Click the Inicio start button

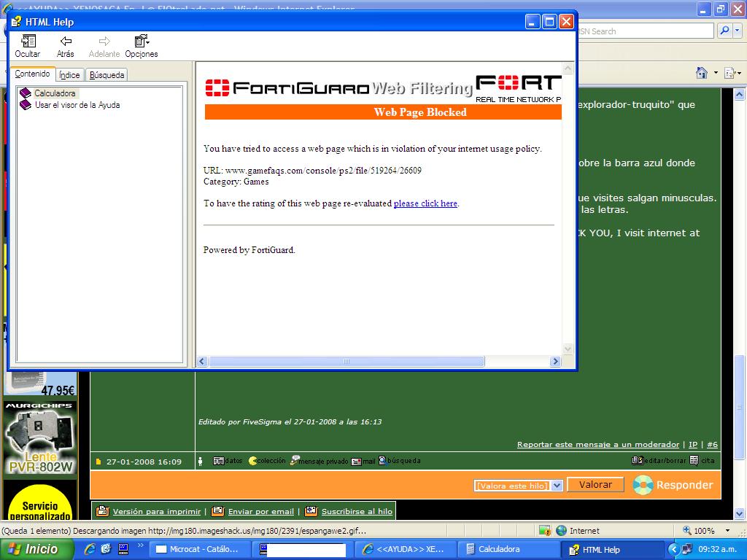click(36, 549)
